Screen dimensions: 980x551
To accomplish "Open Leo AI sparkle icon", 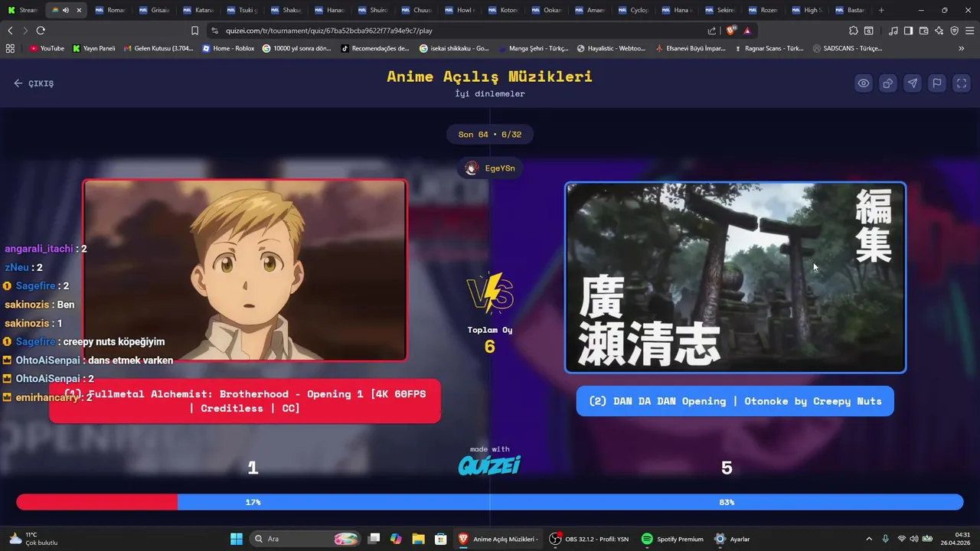I will coord(939,31).
